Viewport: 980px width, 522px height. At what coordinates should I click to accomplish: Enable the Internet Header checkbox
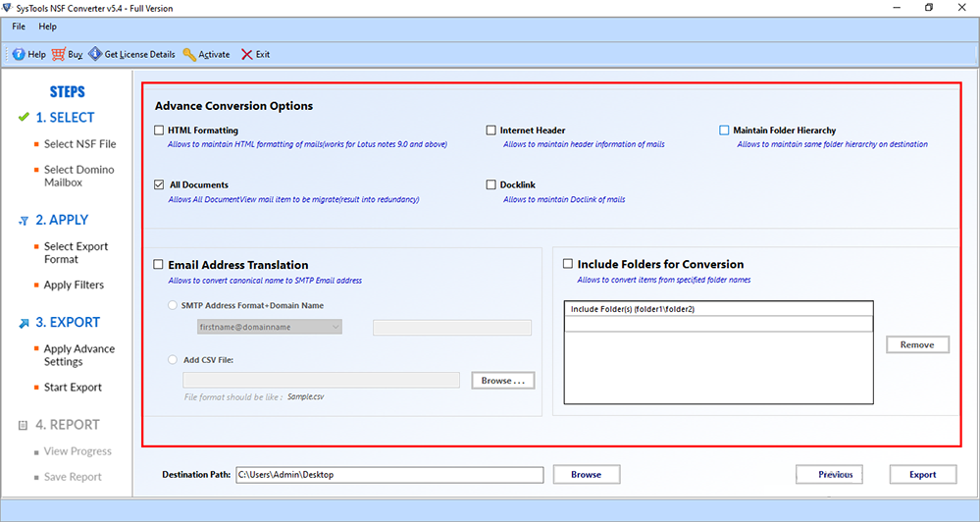(x=490, y=130)
